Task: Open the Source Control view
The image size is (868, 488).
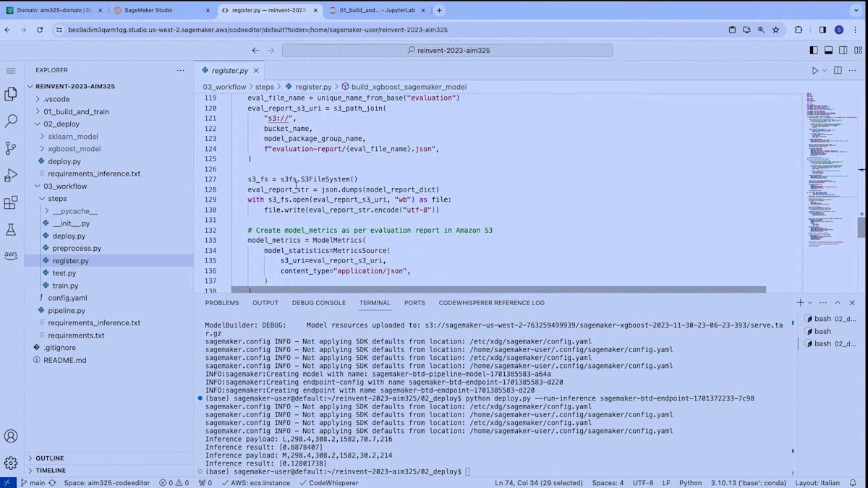Action: [x=11, y=148]
